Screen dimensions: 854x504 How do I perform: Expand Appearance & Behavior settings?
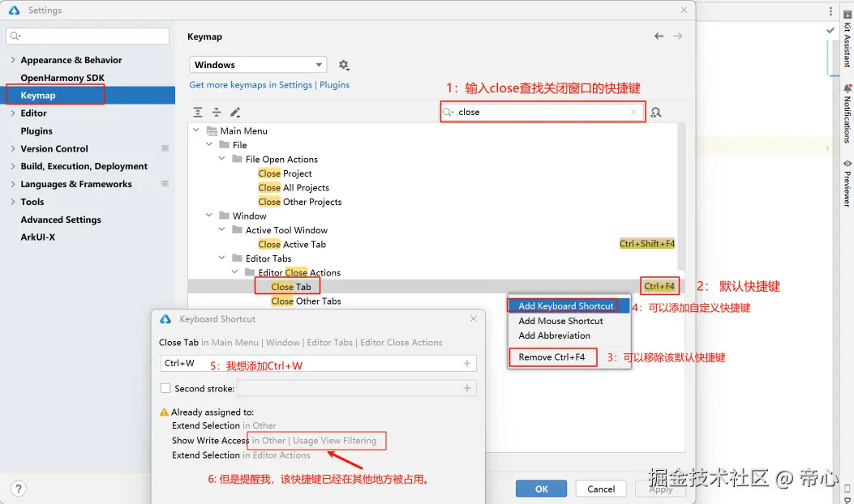pos(12,60)
